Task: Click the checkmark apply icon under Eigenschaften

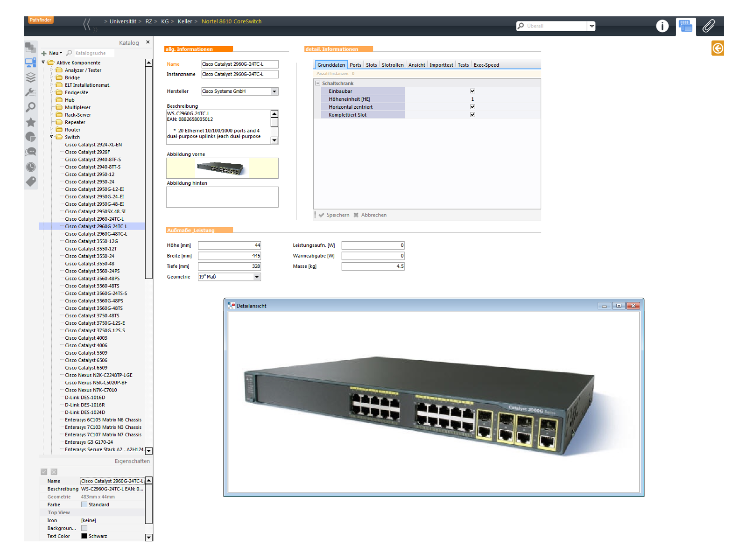Action: tap(44, 472)
